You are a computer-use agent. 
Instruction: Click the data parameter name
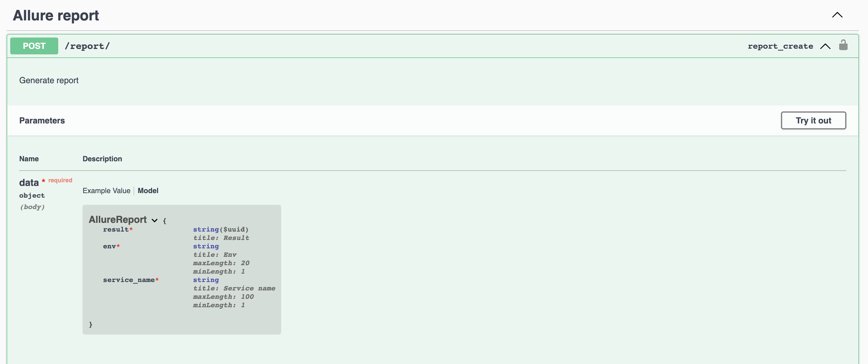pyautogui.click(x=29, y=183)
